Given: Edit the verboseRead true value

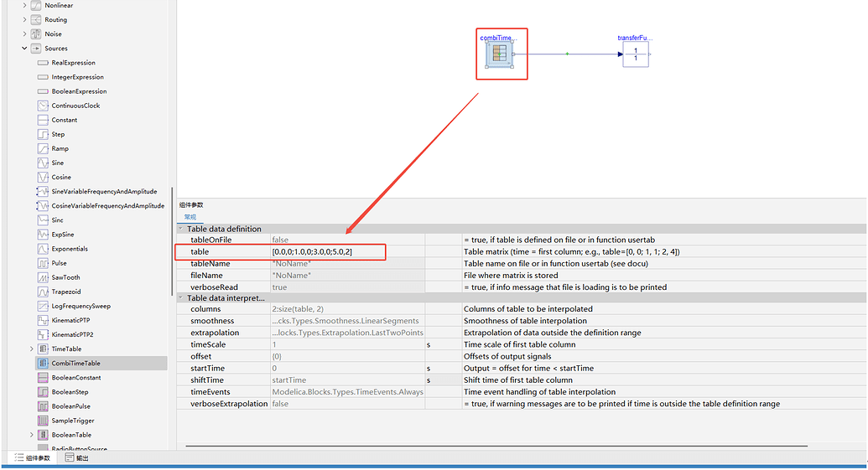Looking at the screenshot, I should point(348,287).
